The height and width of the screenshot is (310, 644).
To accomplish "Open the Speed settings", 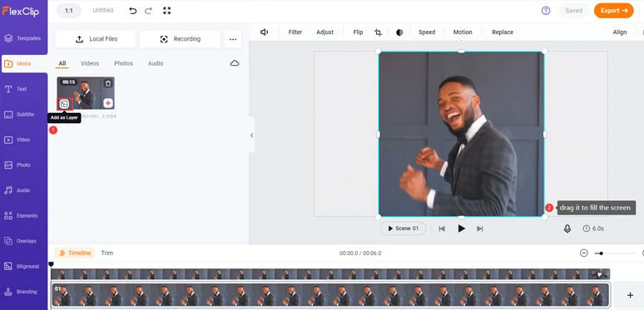I will pyautogui.click(x=427, y=32).
